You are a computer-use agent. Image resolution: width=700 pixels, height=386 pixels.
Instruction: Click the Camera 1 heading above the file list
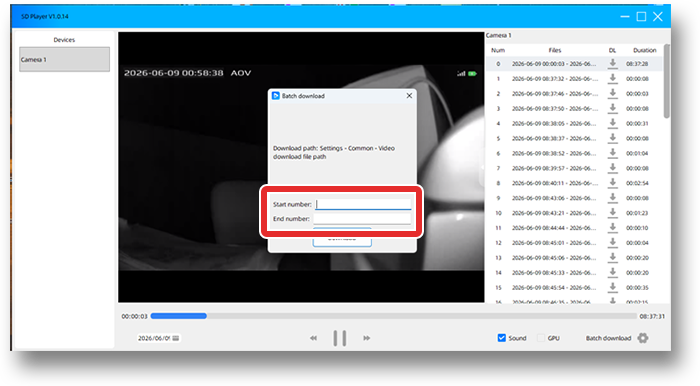[498, 35]
